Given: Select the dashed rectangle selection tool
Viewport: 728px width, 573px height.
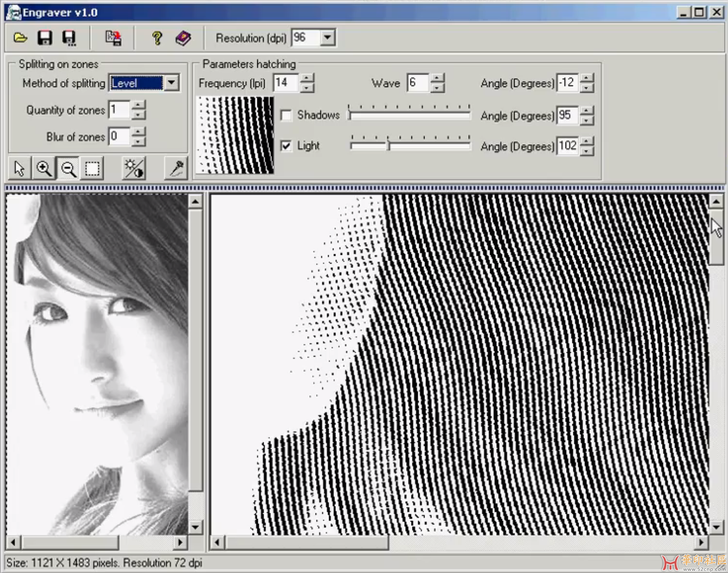Looking at the screenshot, I should [93, 169].
